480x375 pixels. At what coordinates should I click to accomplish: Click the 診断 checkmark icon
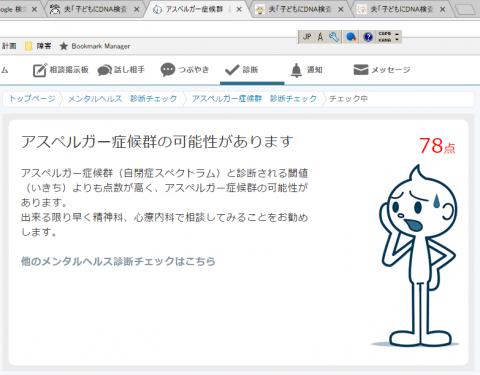click(232, 70)
